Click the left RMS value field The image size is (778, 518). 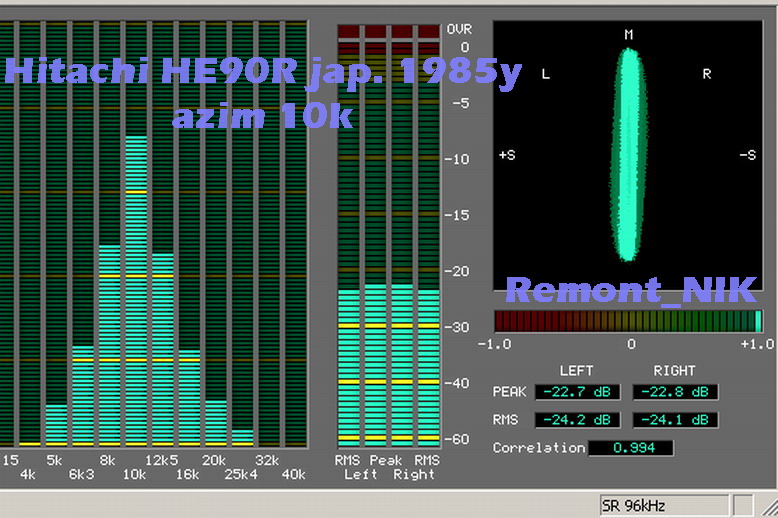pyautogui.click(x=578, y=420)
